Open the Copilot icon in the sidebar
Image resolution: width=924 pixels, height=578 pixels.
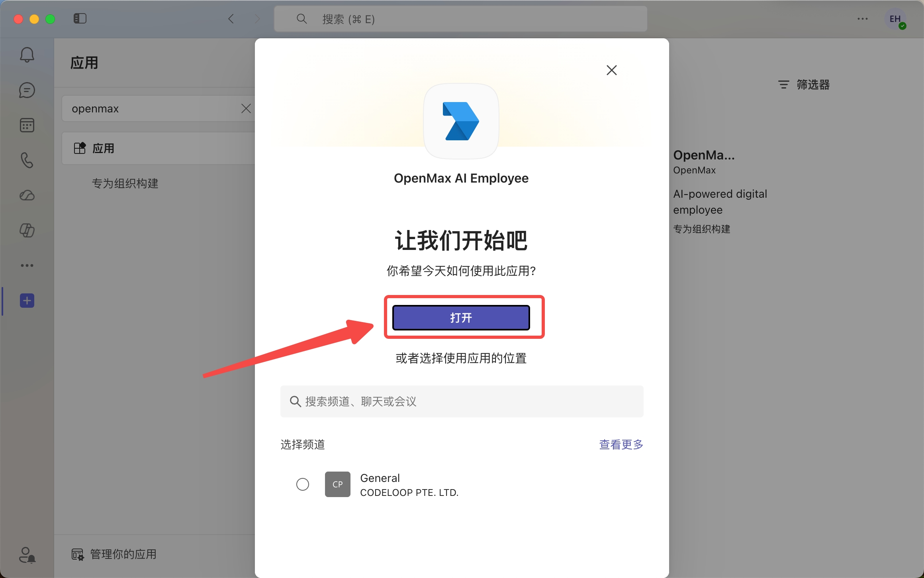(x=27, y=230)
